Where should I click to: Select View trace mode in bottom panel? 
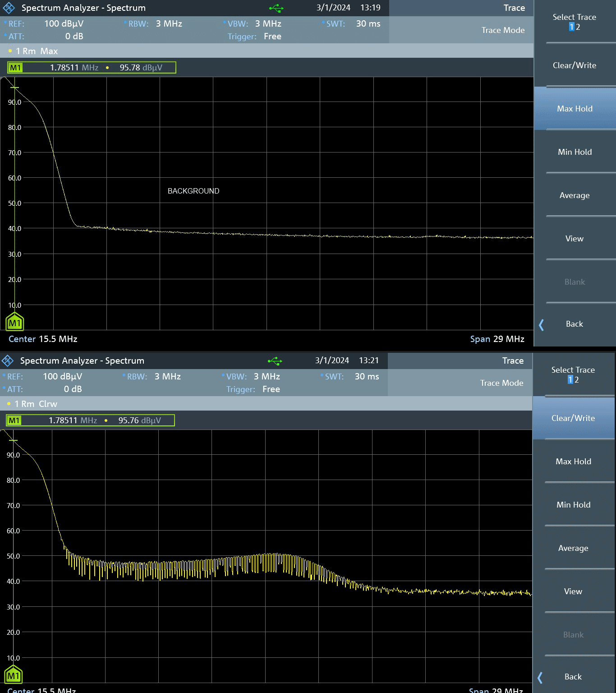(573, 591)
